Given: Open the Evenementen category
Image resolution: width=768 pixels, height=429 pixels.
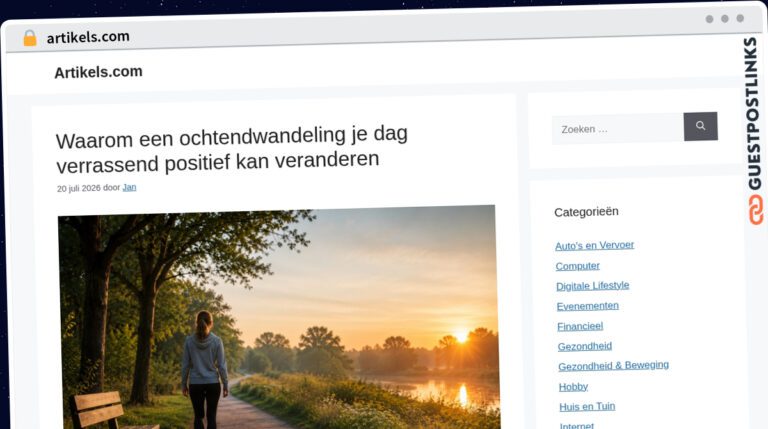Looking at the screenshot, I should point(587,306).
